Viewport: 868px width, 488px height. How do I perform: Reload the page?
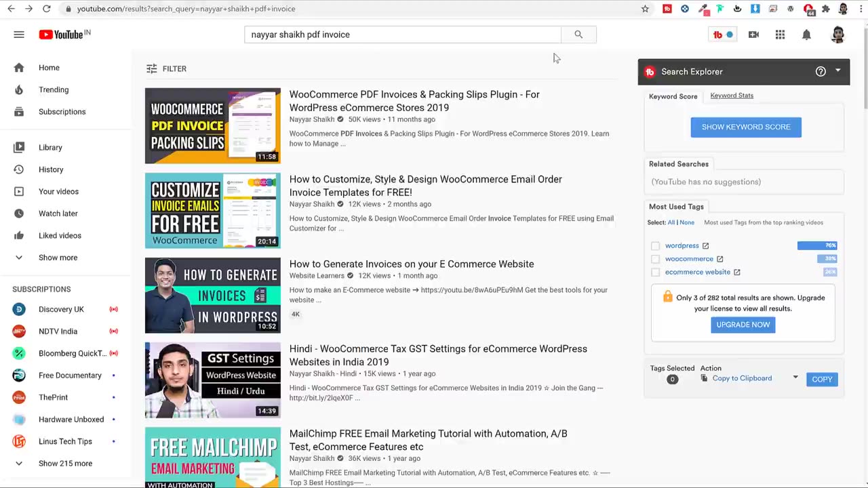(46, 9)
